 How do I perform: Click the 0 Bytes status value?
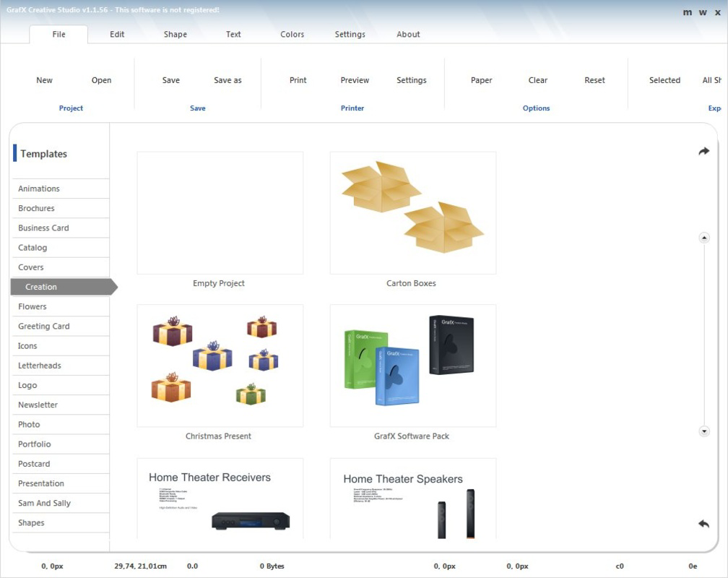click(272, 566)
